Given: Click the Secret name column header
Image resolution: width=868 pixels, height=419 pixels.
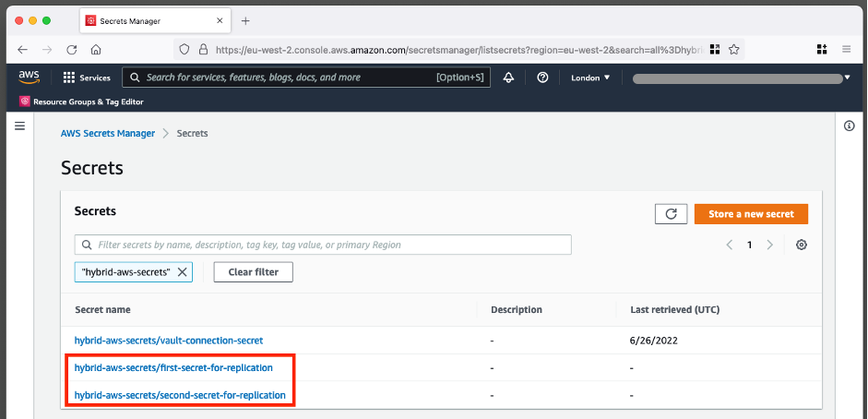Looking at the screenshot, I should point(103,309).
